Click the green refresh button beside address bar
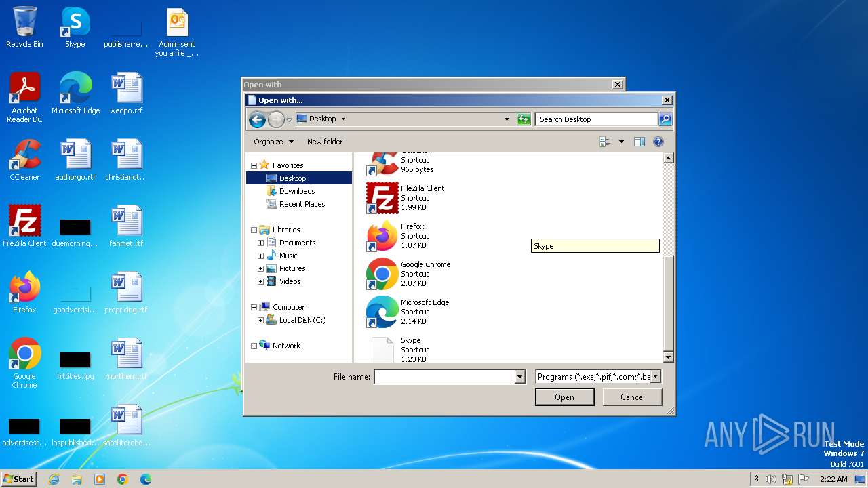Screen dimensions: 868x488 pyautogui.click(x=523, y=119)
